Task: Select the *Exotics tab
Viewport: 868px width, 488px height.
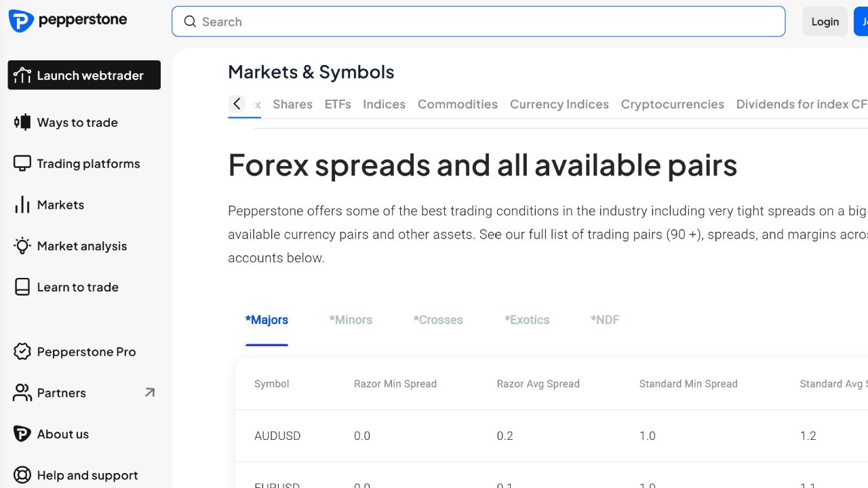Action: (x=527, y=320)
